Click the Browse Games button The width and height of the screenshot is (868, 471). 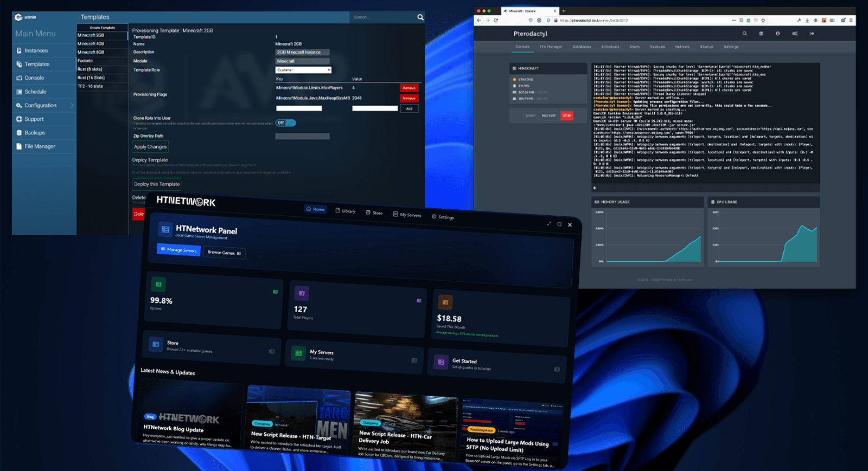pos(225,253)
